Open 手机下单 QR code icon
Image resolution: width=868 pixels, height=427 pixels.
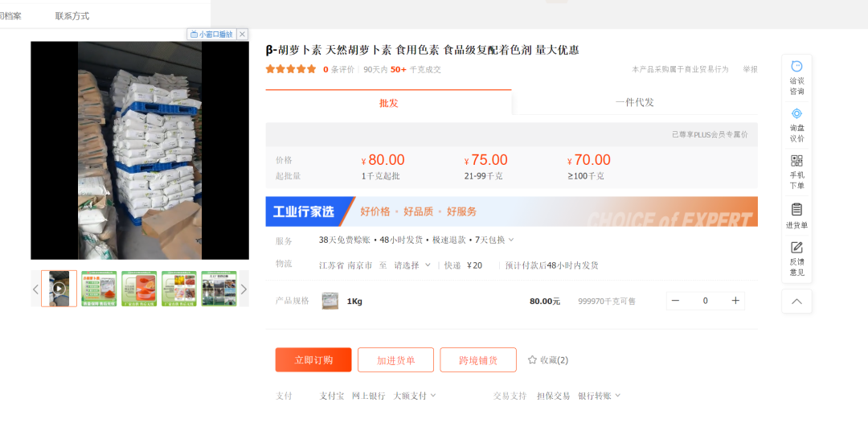coord(796,161)
